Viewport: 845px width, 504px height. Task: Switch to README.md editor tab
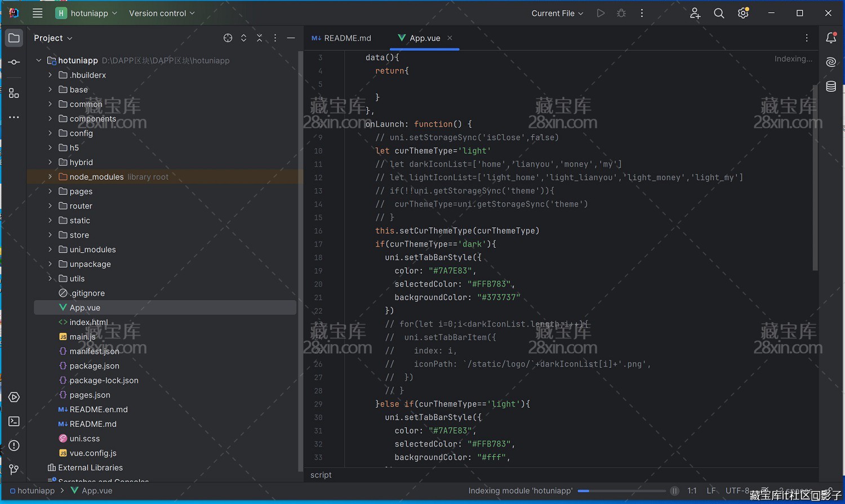click(341, 38)
